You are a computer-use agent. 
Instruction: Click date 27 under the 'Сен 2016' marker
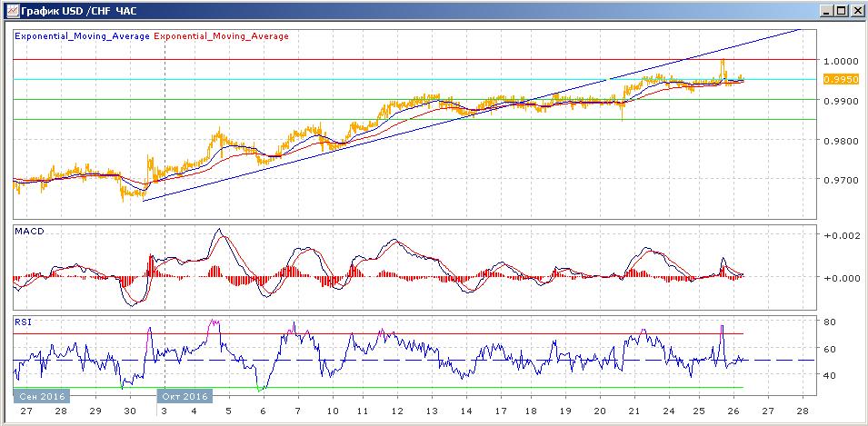pyautogui.click(x=26, y=412)
